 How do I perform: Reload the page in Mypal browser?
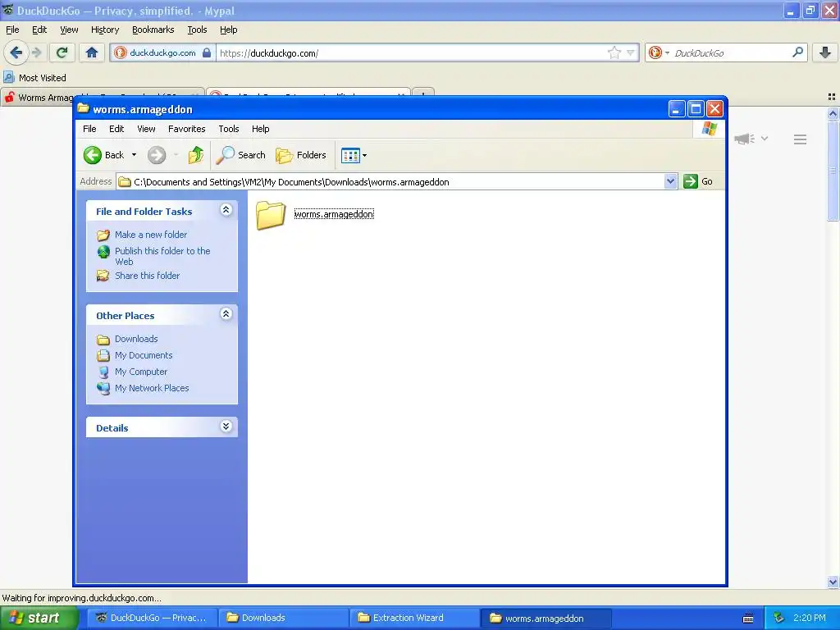click(62, 52)
